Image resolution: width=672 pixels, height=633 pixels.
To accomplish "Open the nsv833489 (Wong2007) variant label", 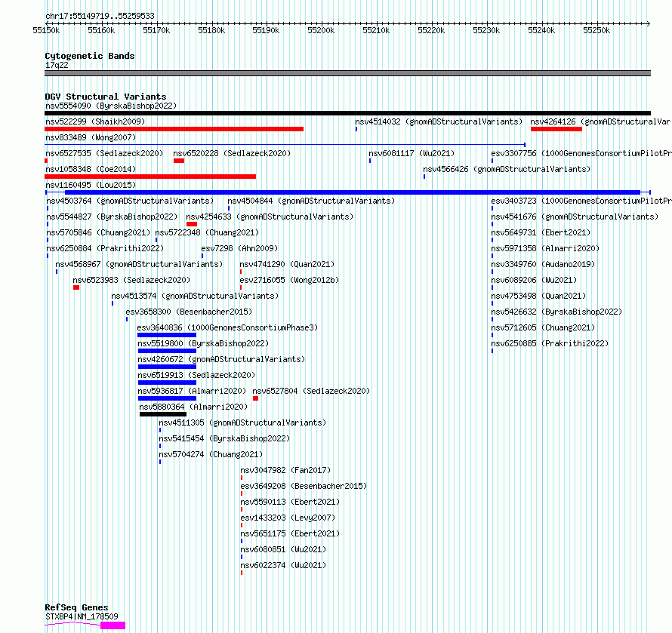I will [91, 137].
